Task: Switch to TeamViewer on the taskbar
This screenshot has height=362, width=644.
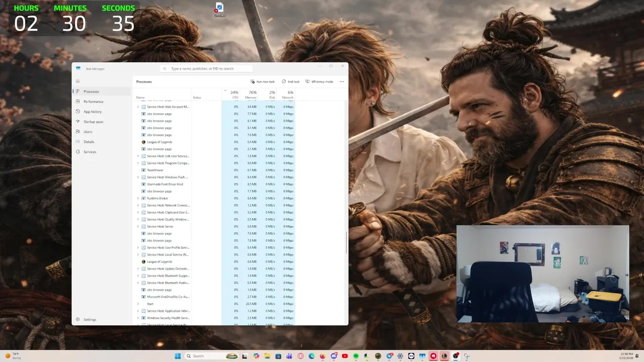Action: click(x=411, y=356)
